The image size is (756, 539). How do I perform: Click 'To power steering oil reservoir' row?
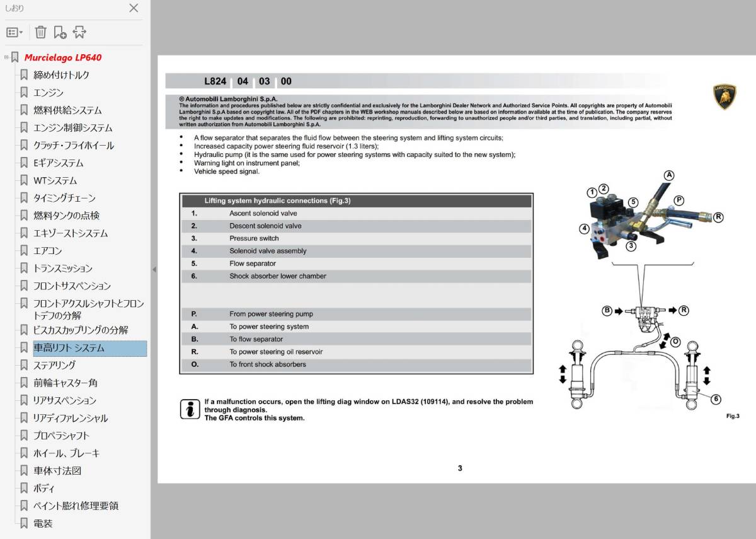pos(357,352)
